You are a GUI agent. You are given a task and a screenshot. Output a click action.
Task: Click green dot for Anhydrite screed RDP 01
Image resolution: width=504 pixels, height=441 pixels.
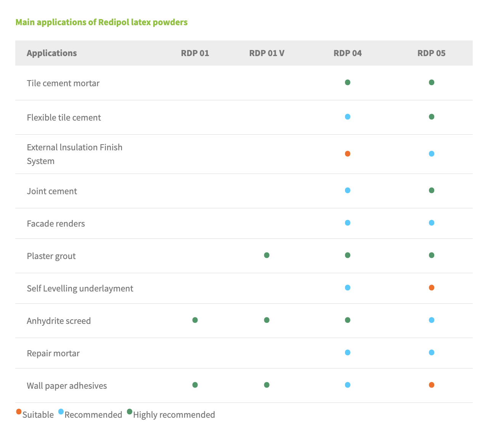point(195,320)
